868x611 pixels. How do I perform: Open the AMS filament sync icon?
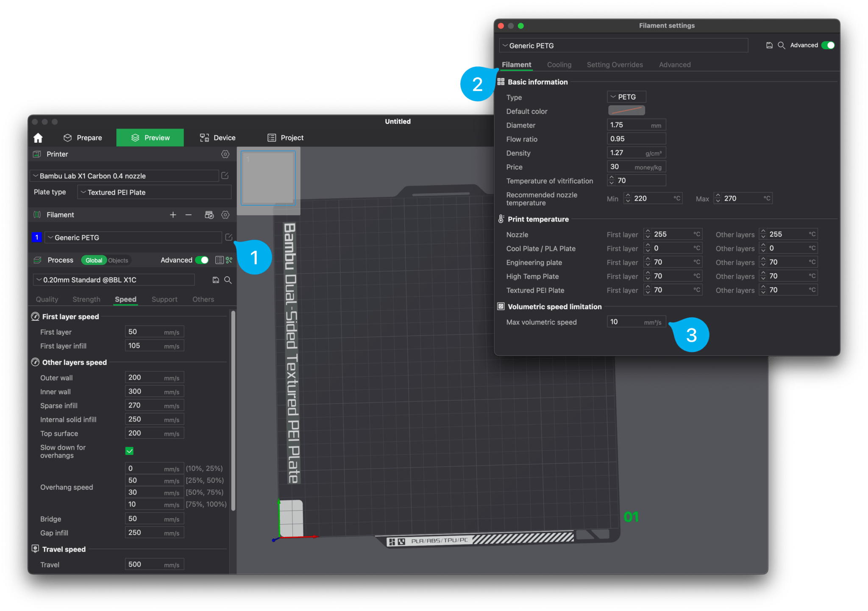209,214
